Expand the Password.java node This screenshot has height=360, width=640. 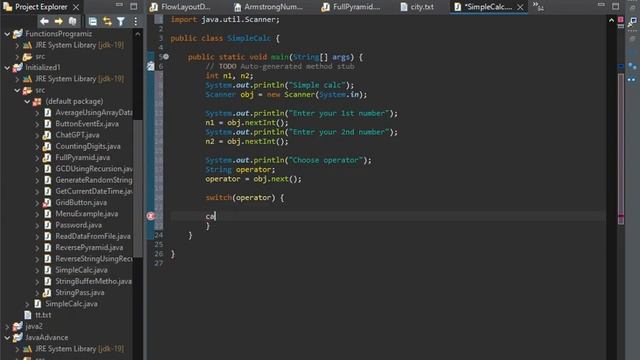37,225
